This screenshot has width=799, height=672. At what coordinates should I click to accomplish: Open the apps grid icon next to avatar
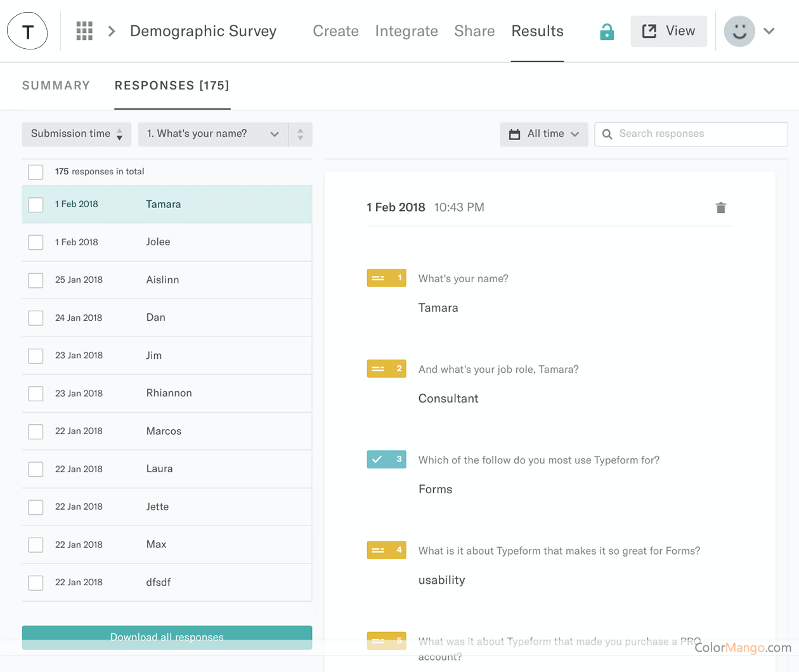coord(84,30)
